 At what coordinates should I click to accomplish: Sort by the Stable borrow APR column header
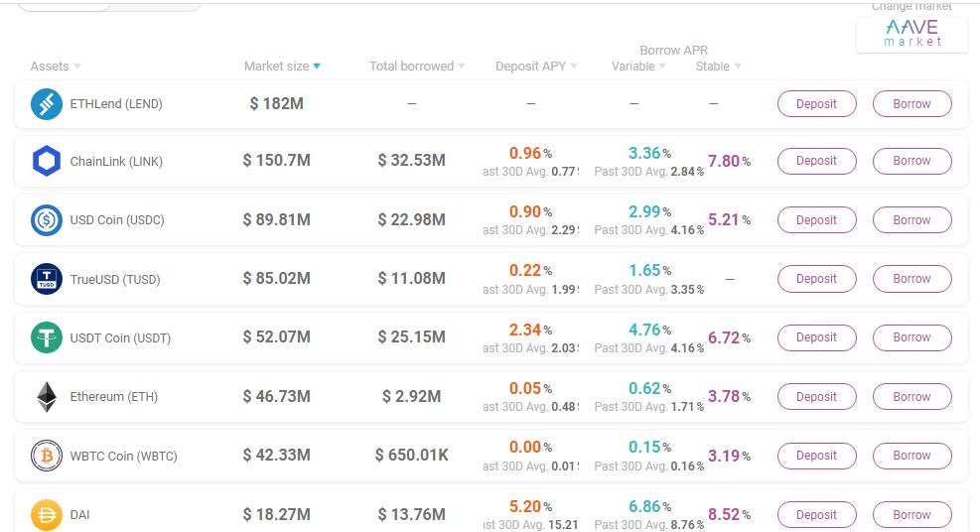[718, 66]
